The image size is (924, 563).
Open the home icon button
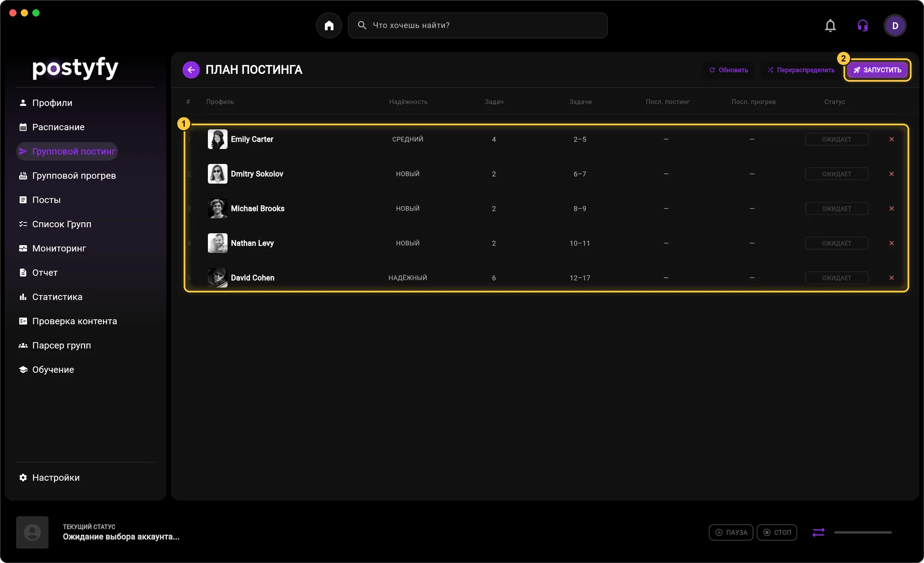coord(329,25)
